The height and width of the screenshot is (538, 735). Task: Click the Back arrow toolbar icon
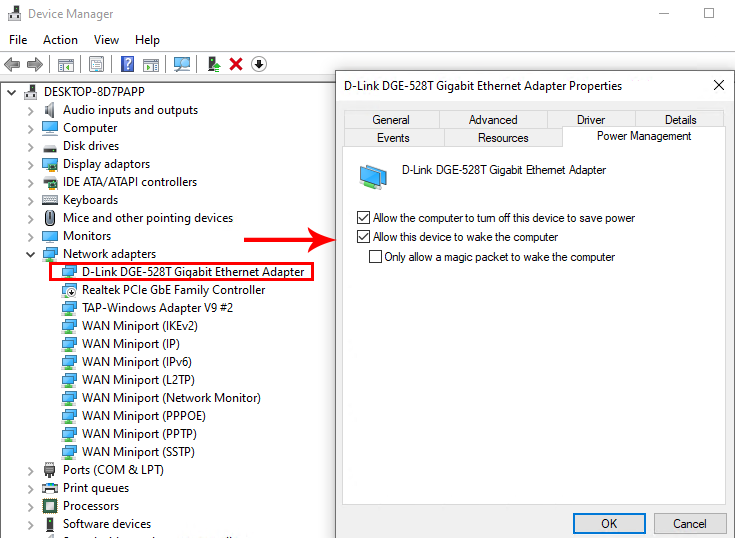12,64
